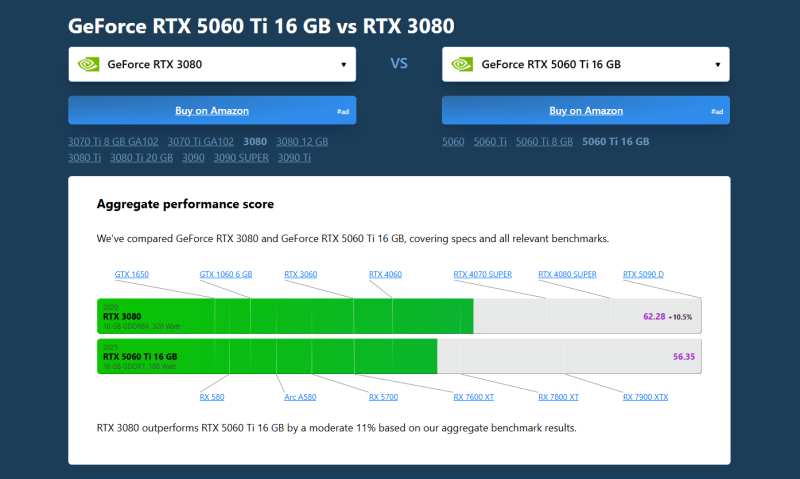Select the 3080 12 GB variant link
The width and height of the screenshot is (800, 479).
coord(302,141)
